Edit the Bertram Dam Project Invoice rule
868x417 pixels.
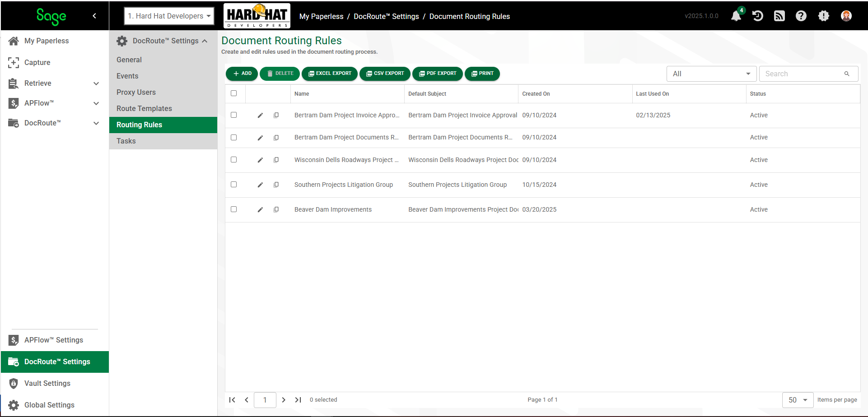260,116
